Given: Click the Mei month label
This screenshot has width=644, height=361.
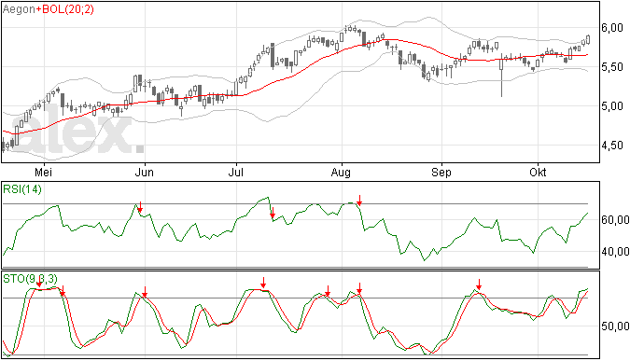Looking at the screenshot, I should [43, 172].
